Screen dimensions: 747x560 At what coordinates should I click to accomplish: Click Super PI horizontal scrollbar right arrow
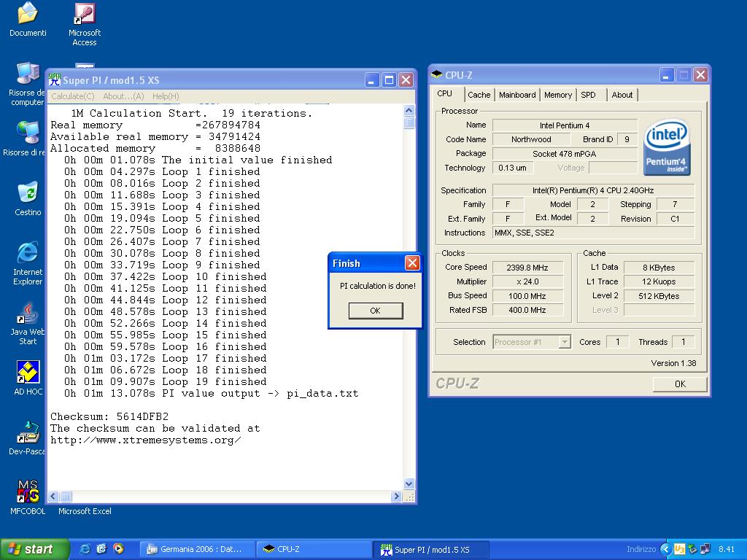[396, 497]
